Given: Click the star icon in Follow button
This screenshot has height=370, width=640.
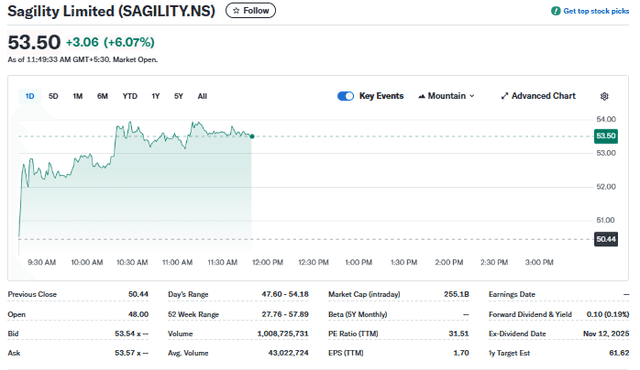Looking at the screenshot, I should pos(236,11).
